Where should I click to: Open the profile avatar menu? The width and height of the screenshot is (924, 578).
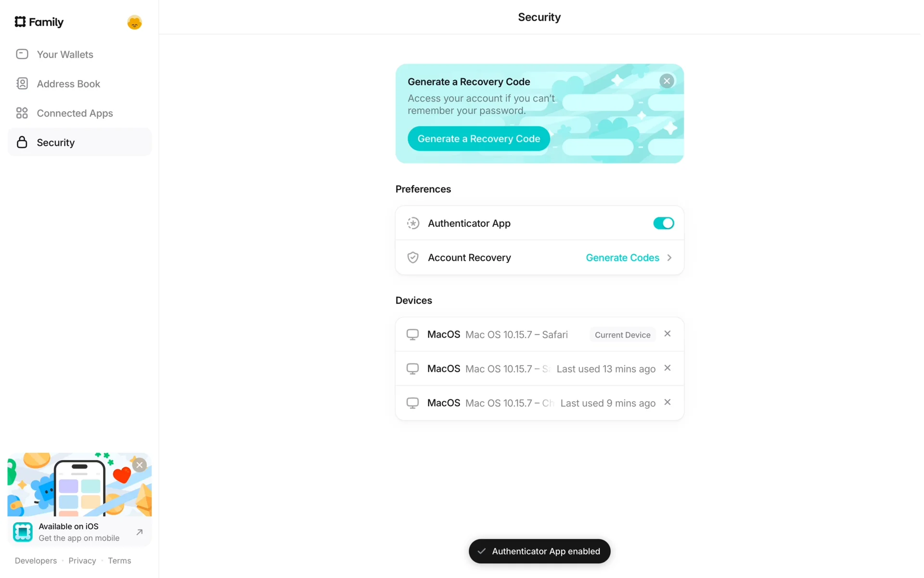134,22
